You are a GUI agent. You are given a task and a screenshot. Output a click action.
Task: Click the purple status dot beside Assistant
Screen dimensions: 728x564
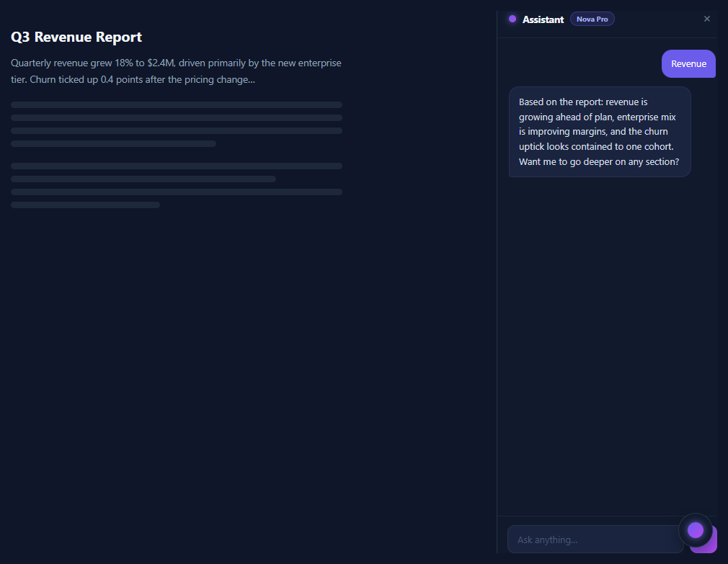pos(512,19)
